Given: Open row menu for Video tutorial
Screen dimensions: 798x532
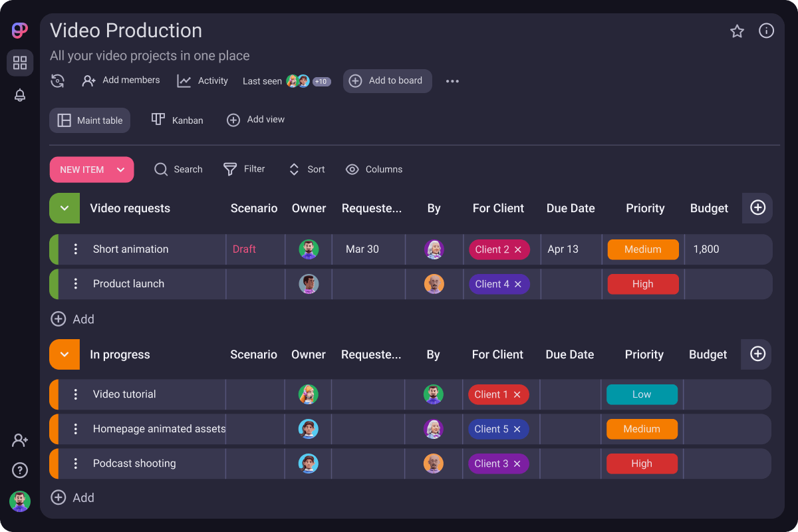Looking at the screenshot, I should [76, 394].
